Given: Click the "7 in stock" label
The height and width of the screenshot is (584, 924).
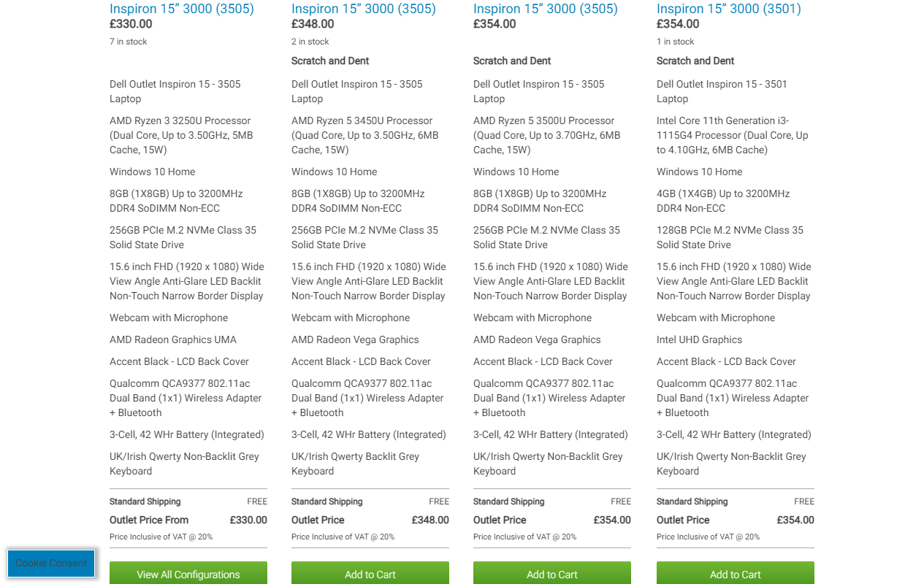Looking at the screenshot, I should (x=129, y=42).
